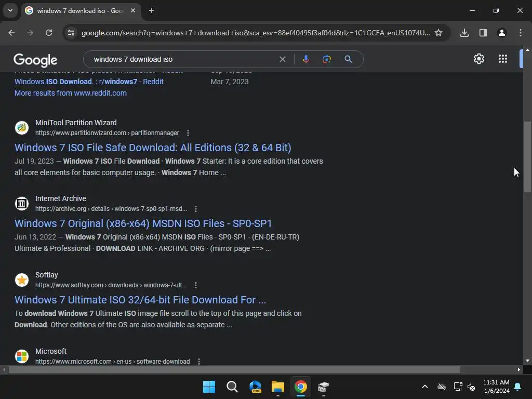Open Windows taskbar search

(232, 387)
